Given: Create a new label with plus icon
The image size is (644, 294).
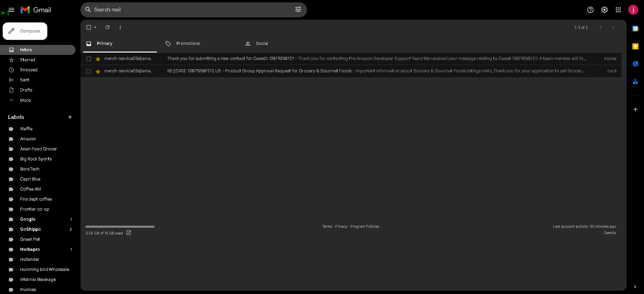Looking at the screenshot, I should 70,117.
